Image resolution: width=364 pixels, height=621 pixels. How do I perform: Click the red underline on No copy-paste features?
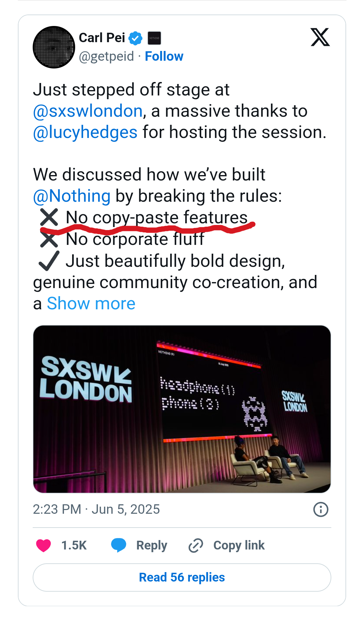click(x=148, y=229)
